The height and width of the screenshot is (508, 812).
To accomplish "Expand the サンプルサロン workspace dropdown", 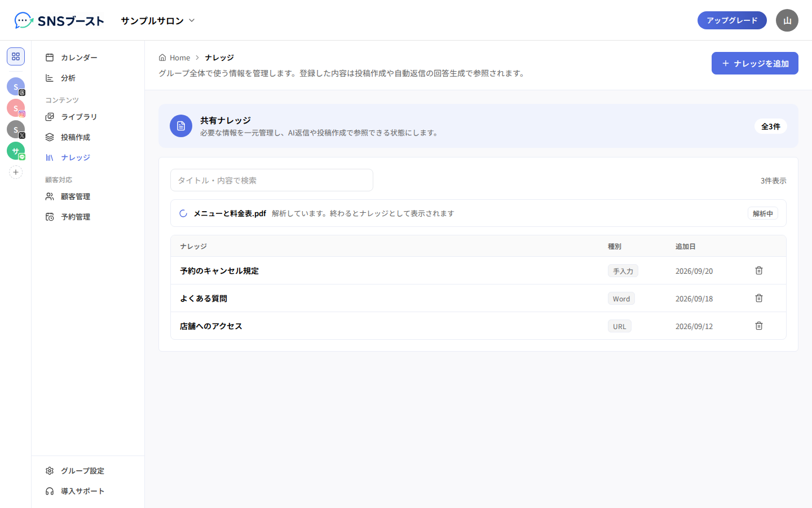I will tap(158, 20).
